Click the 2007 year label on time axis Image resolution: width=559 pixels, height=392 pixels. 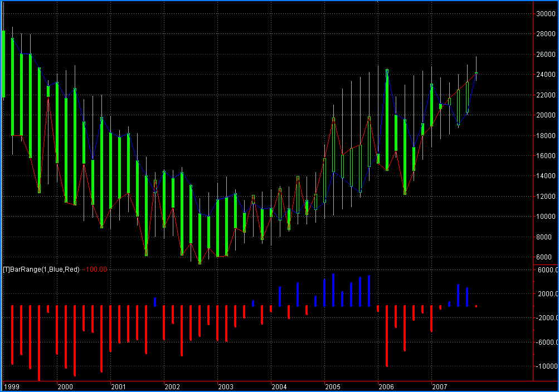point(440,386)
